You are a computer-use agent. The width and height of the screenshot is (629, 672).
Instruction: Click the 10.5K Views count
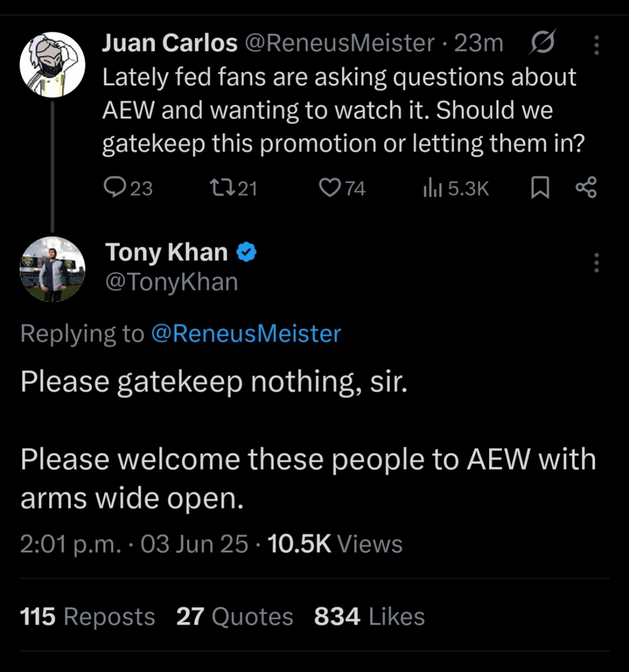point(334,544)
